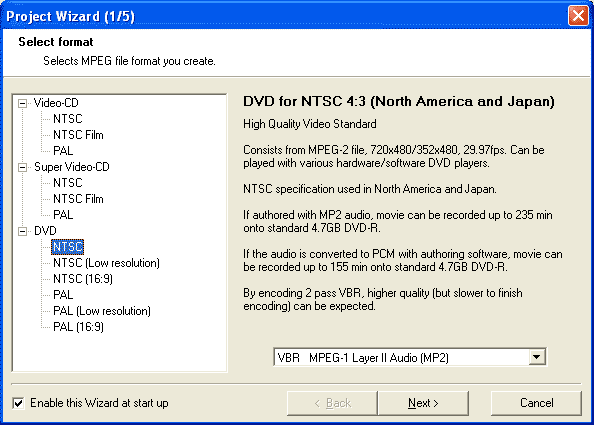594x425 pixels.
Task: Select NTSC under Super Video-CD
Action: click(67, 183)
